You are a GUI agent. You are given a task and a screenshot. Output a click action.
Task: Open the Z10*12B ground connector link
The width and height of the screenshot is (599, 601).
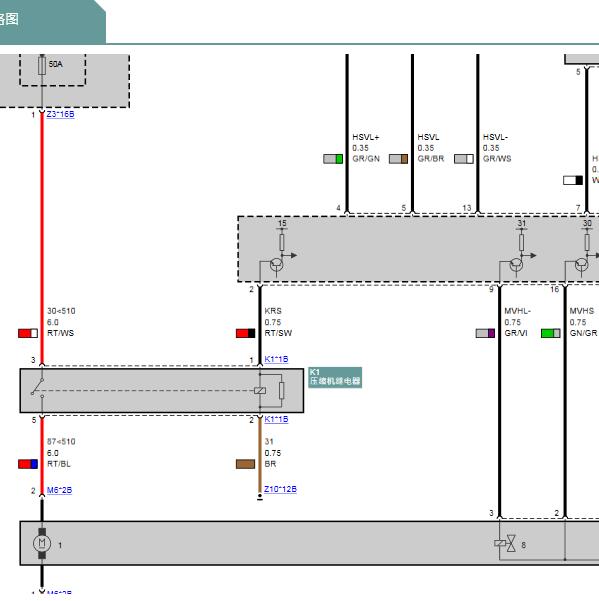point(280,489)
